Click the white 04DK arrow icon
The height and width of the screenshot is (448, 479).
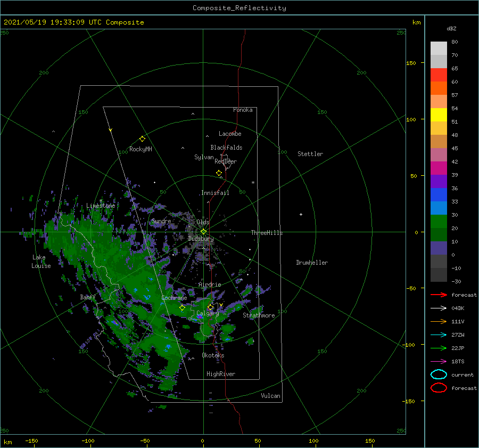[439, 308]
